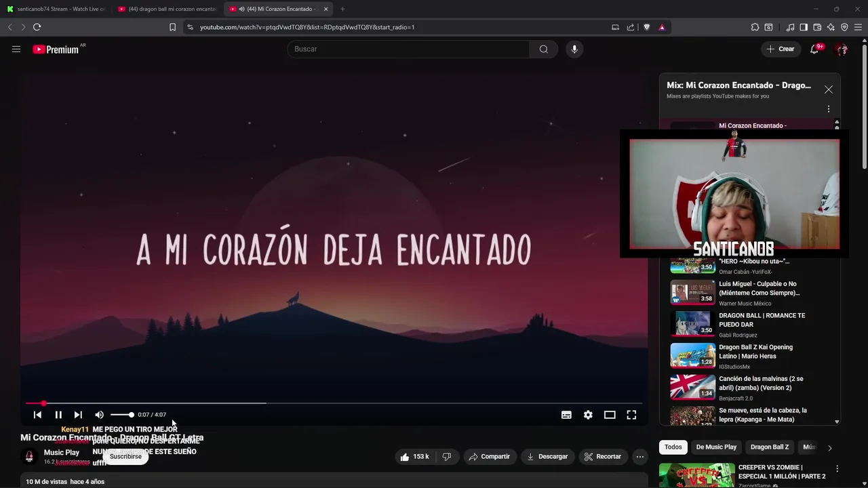The width and height of the screenshot is (868, 488).
Task: Close the Mix playlist panel
Action: [829, 89]
